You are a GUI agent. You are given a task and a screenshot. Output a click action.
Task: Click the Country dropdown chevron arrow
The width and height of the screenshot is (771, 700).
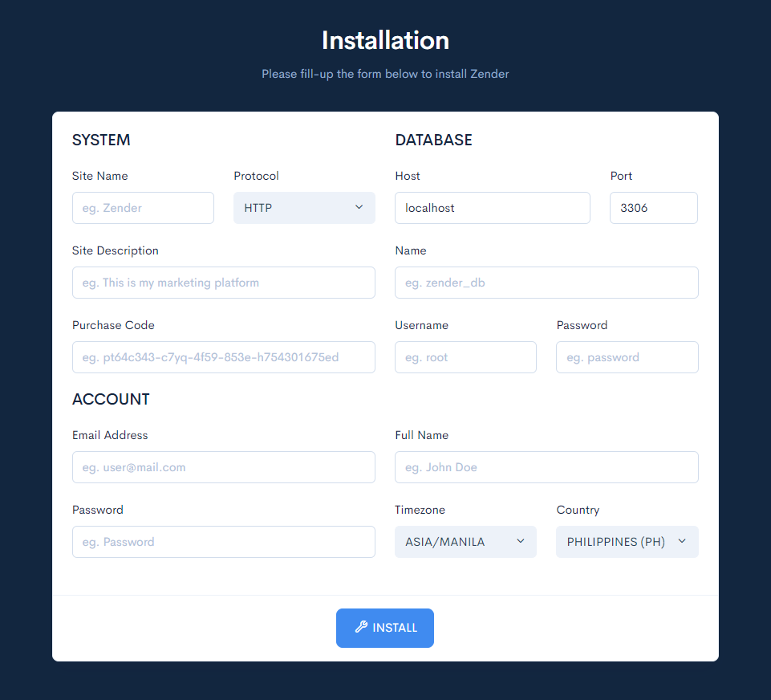tap(682, 541)
